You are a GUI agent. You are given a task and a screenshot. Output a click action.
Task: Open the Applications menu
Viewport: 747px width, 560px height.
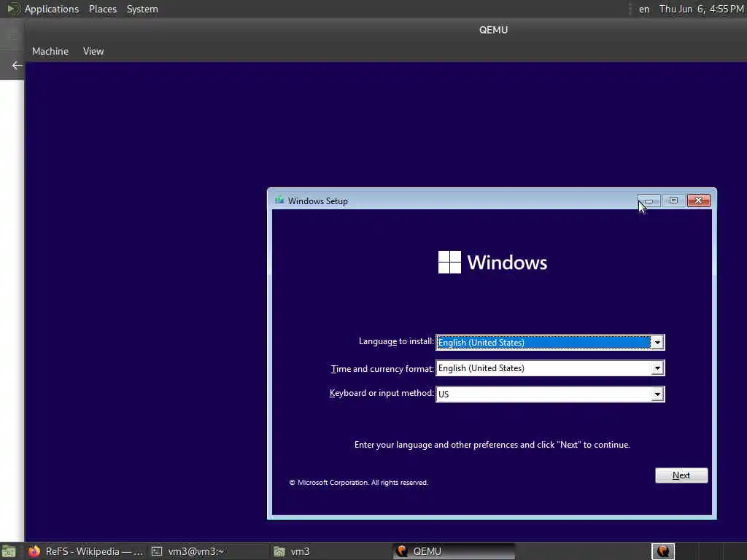52,9
